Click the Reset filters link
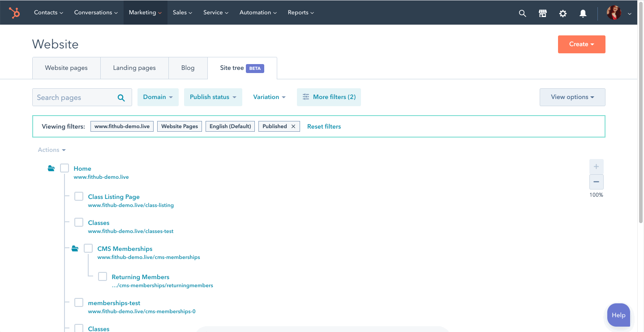This screenshot has height=332, width=644. 324,126
